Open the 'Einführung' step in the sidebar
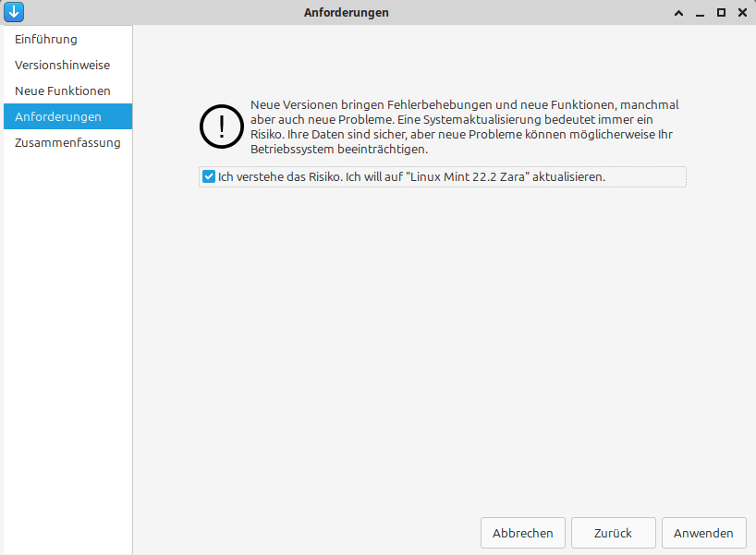Screen dimensions: 756x555 coord(43,39)
